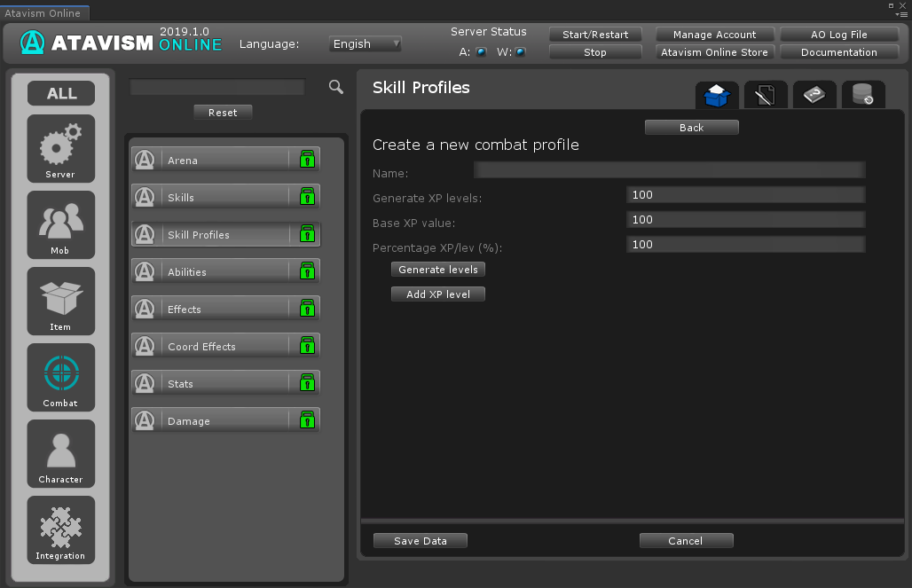Open the Character category

[60, 453]
